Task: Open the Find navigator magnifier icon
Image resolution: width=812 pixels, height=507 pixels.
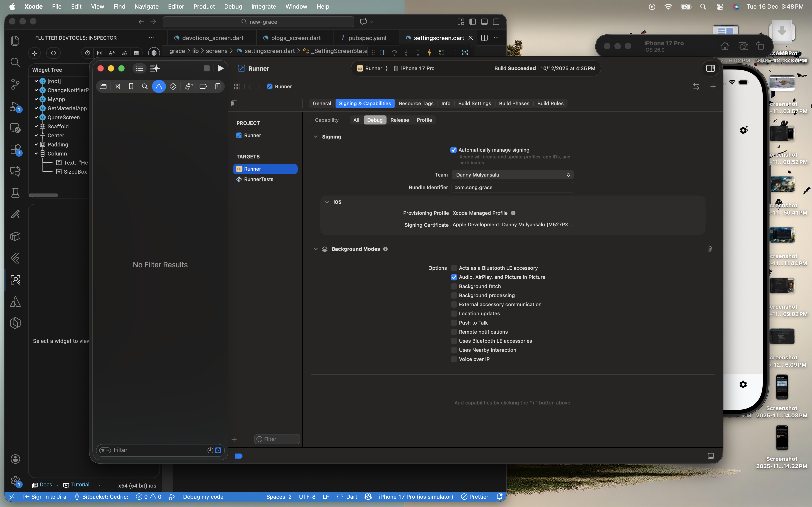Action: [x=145, y=86]
